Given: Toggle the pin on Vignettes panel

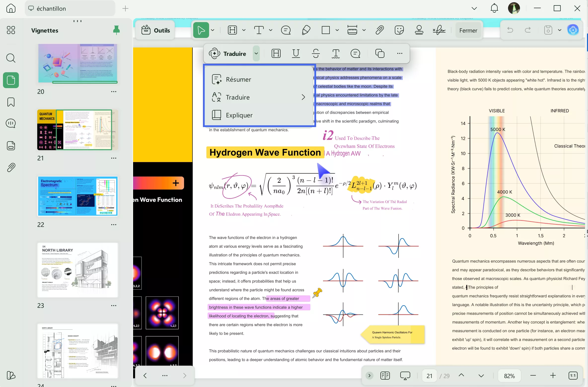Looking at the screenshot, I should click(116, 30).
